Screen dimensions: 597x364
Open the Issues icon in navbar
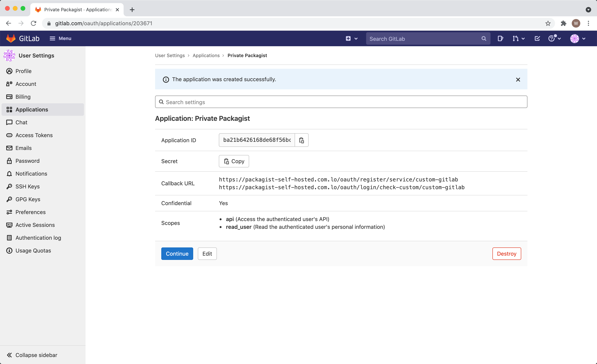500,38
